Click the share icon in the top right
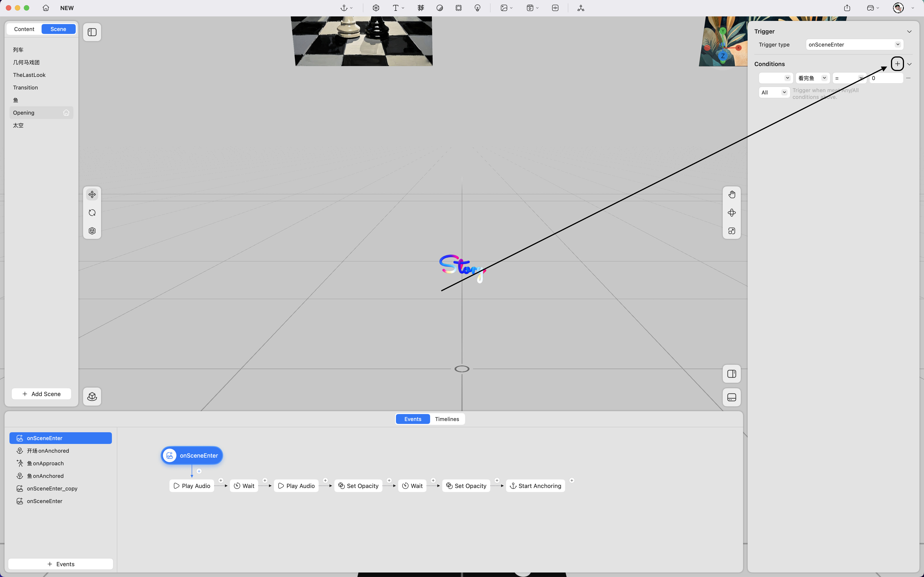The width and height of the screenshot is (924, 577). click(847, 8)
